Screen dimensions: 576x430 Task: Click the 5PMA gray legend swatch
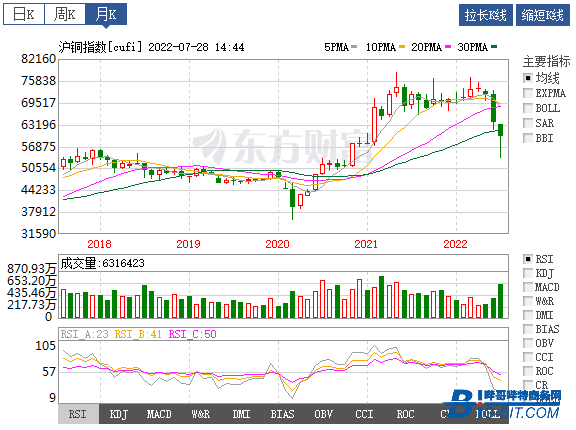pos(354,47)
